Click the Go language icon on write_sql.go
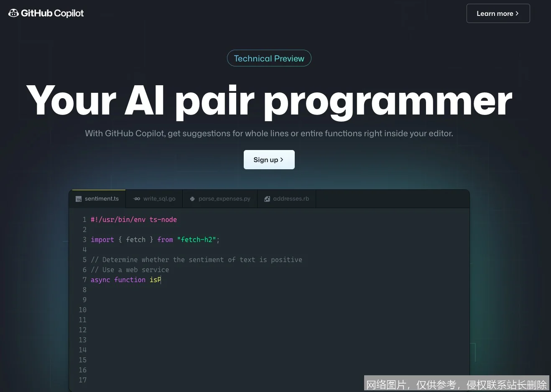Viewport: 551px width, 392px height. [x=136, y=199]
